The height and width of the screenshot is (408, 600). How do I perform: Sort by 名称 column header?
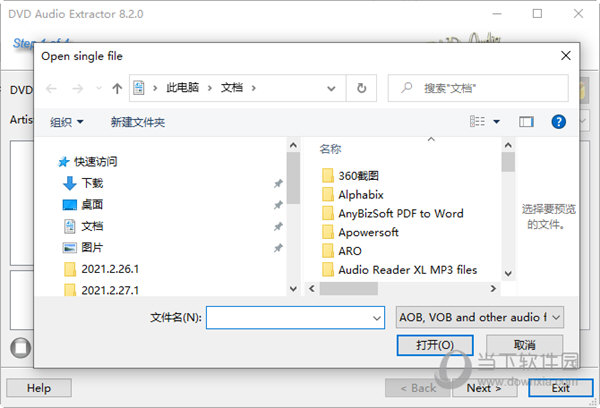pyautogui.click(x=330, y=149)
